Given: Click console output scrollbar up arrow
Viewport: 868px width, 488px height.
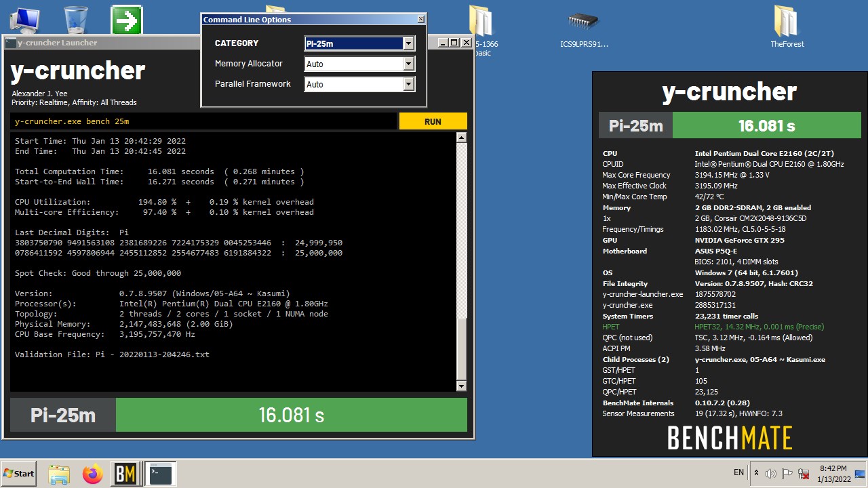Looking at the screenshot, I should 461,138.
